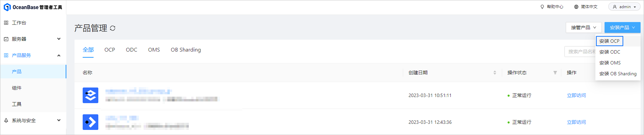
Task: Open the 操作状态 filter funnel icon
Action: 555,73
